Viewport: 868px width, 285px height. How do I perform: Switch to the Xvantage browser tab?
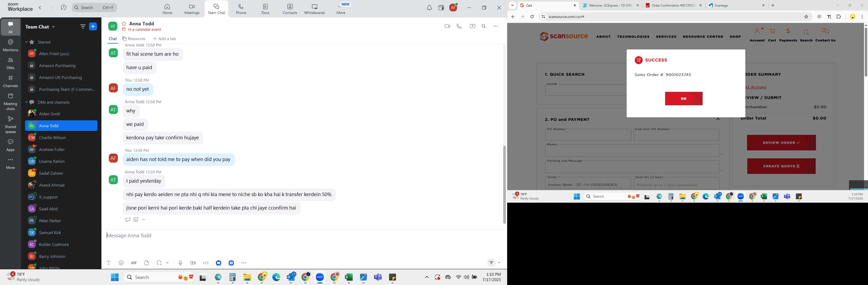click(x=736, y=5)
